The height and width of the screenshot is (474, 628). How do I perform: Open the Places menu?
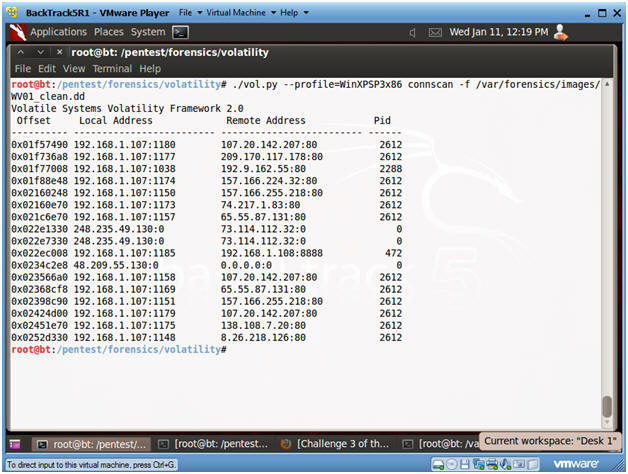click(x=109, y=32)
